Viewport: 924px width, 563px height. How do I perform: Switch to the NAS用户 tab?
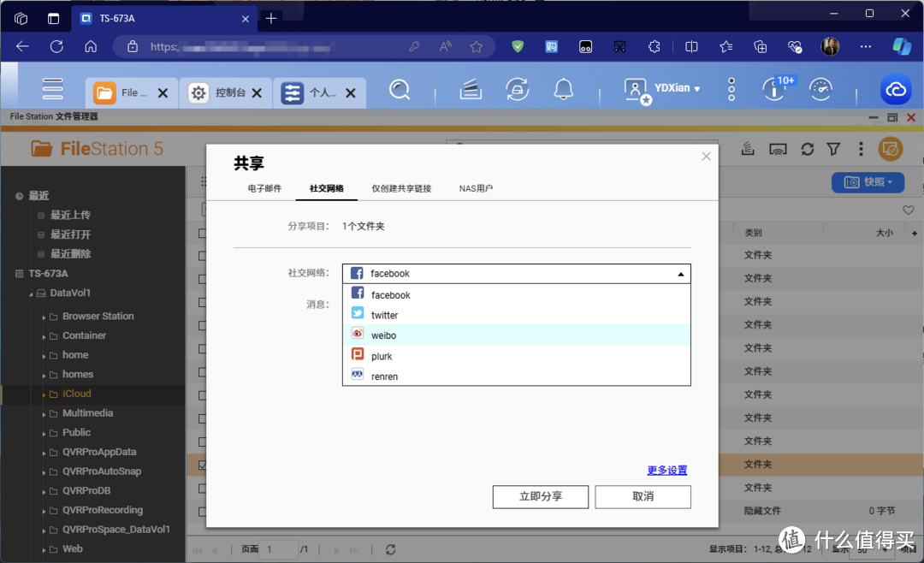tap(476, 188)
